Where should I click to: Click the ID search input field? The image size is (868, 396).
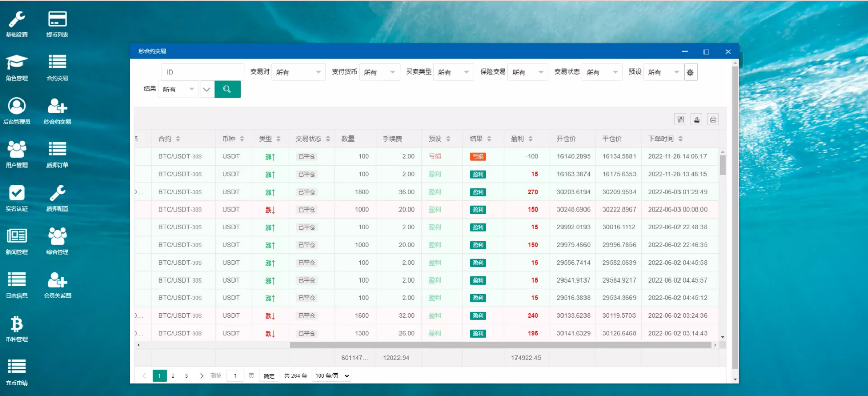203,73
